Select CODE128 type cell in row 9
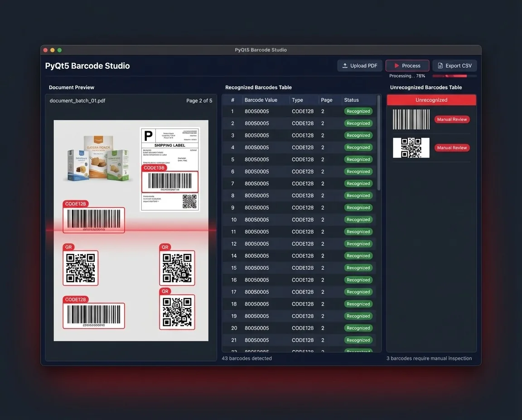The image size is (522, 420). tap(303, 207)
